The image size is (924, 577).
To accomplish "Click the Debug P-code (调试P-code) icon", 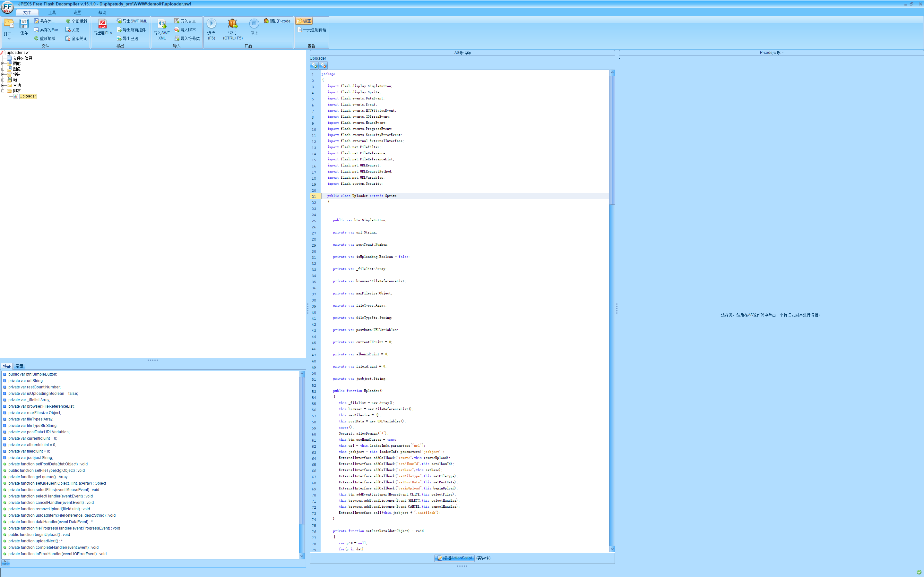I will click(266, 21).
